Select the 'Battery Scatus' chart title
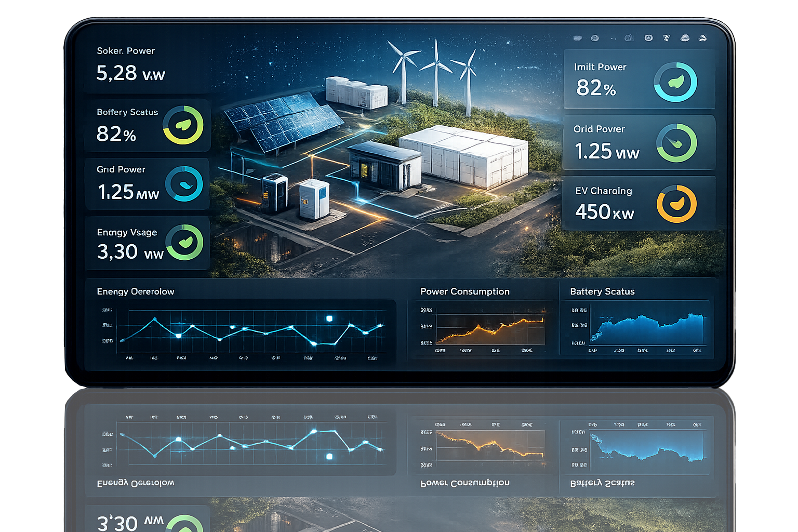798x532 pixels. coord(602,291)
